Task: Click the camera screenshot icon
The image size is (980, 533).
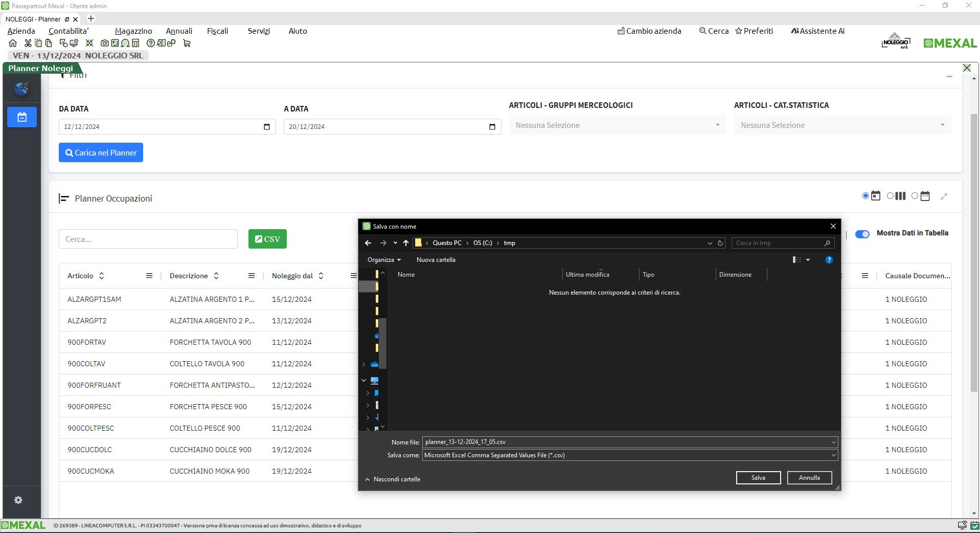Action: tap(105, 43)
